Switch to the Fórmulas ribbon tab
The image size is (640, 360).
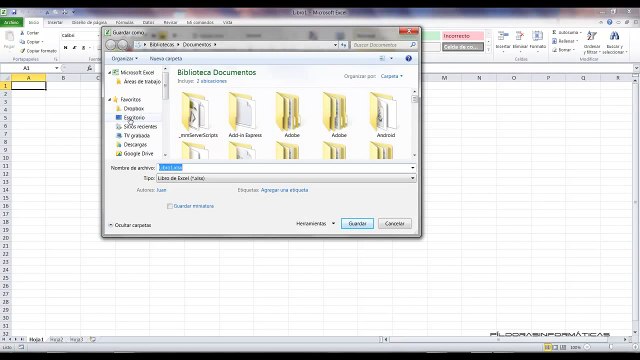(x=125, y=22)
